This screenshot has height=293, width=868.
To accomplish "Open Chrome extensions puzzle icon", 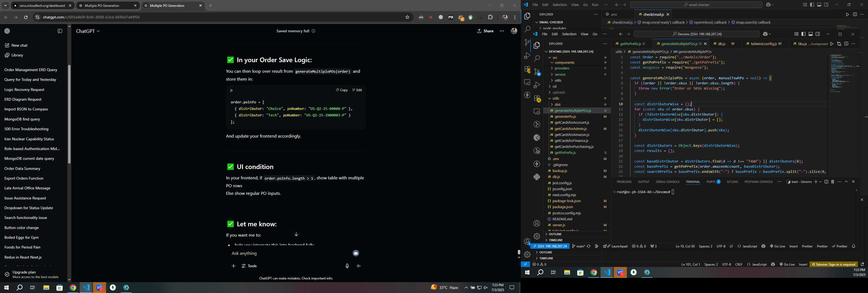I will point(490,17).
